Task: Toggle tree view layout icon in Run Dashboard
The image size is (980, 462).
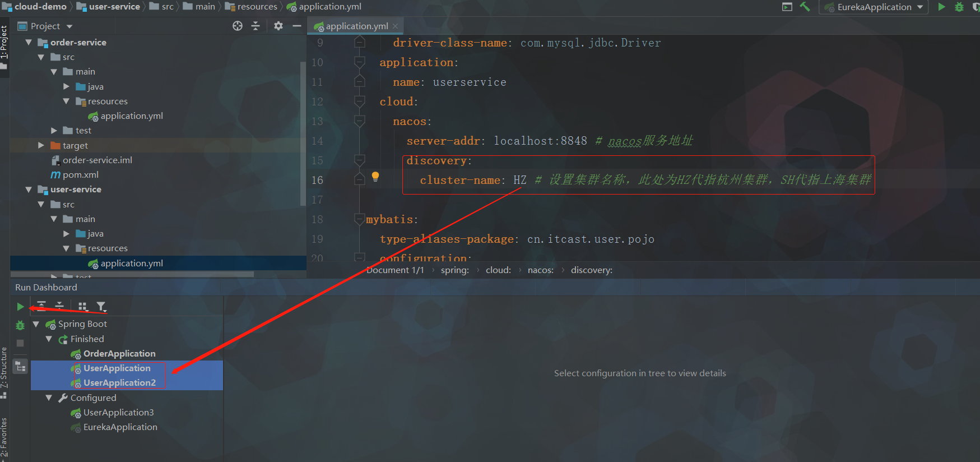Action: pyautogui.click(x=20, y=367)
